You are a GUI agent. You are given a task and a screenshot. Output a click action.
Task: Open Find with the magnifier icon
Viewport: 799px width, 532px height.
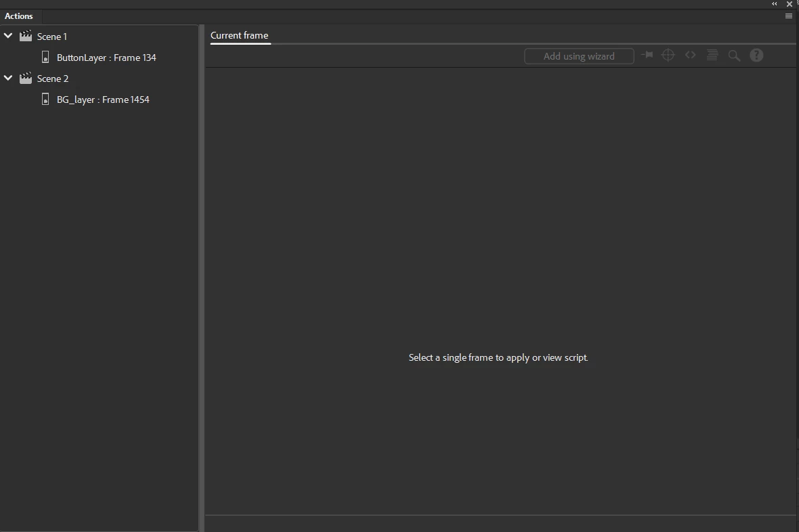pyautogui.click(x=734, y=56)
